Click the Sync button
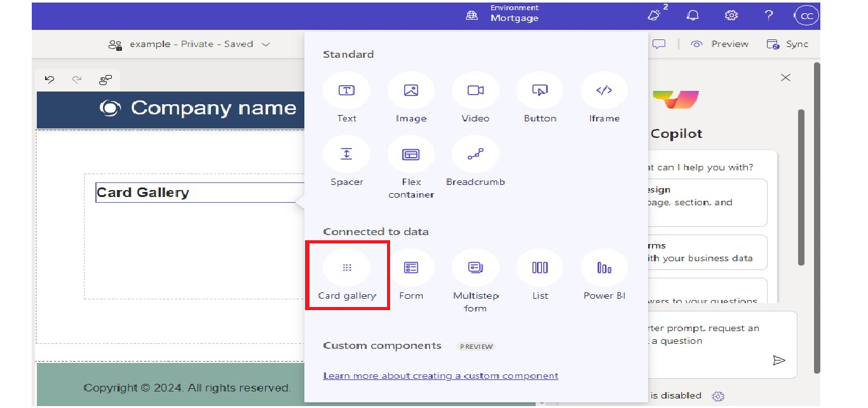This screenshot has height=408, width=868. click(788, 44)
